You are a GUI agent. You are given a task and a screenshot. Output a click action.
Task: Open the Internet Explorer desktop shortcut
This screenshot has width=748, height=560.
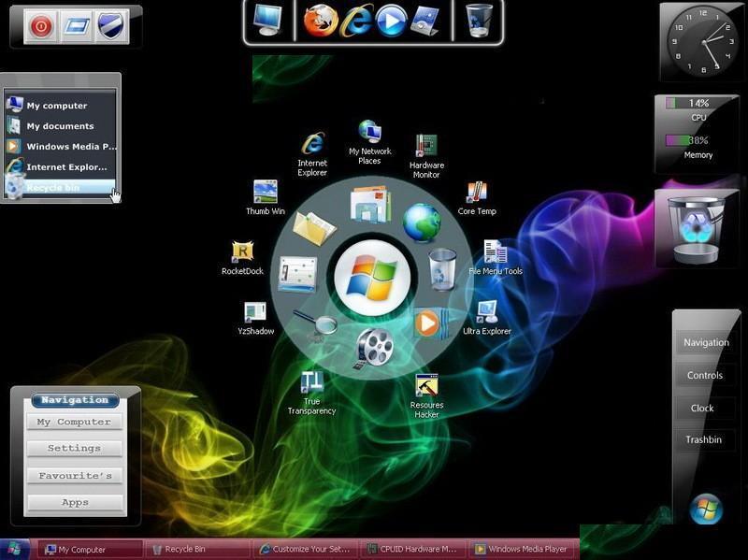click(x=312, y=154)
